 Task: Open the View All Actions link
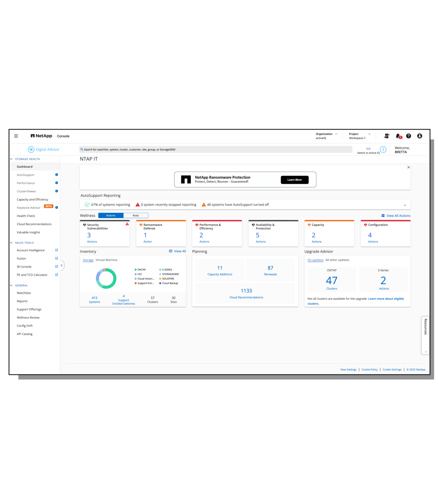(x=398, y=216)
